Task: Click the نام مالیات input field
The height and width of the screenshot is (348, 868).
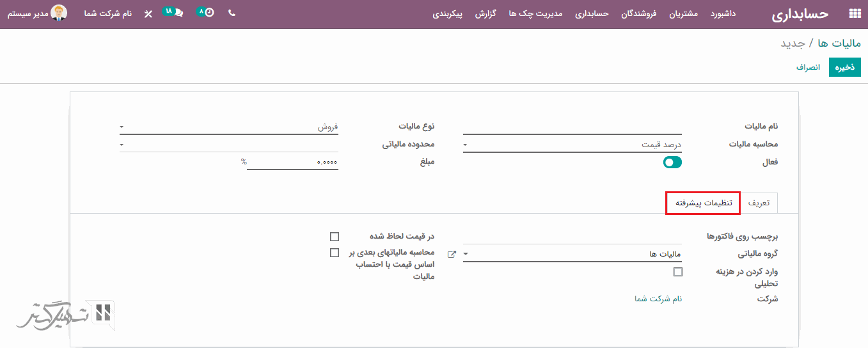Action: click(x=572, y=127)
